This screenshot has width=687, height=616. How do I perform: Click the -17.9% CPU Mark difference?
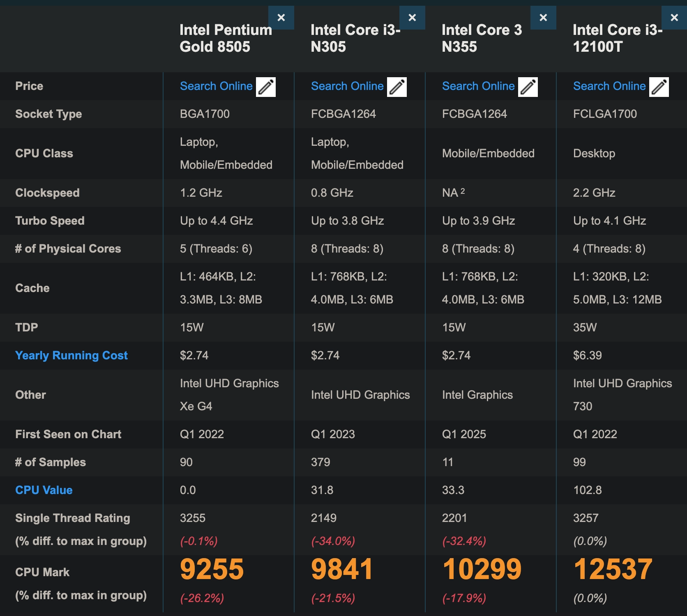tap(464, 598)
